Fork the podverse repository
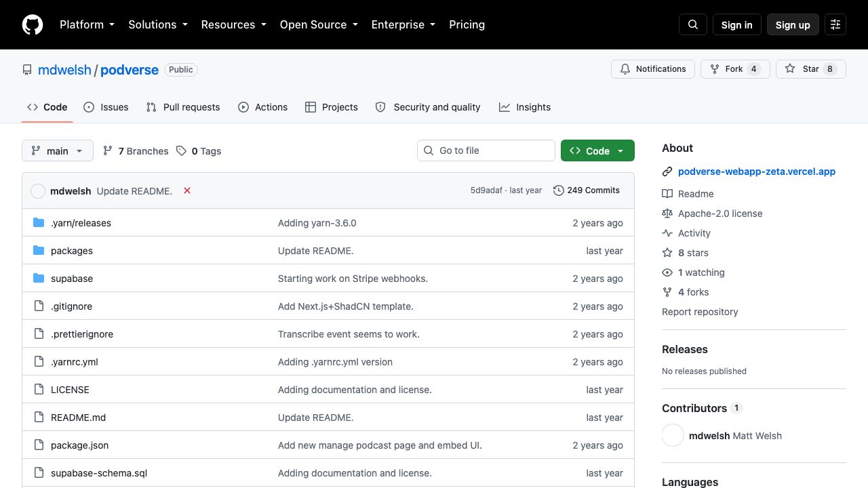The height and width of the screenshot is (488, 868). click(735, 69)
